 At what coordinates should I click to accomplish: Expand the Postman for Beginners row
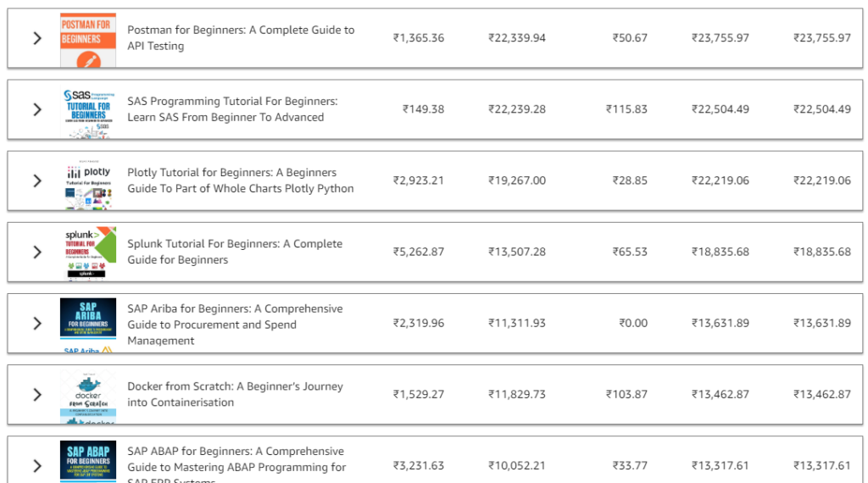coord(37,38)
